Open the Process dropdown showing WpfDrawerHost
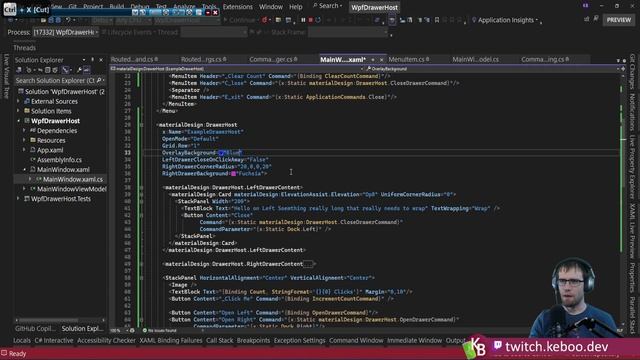640x360 pixels. [65, 32]
